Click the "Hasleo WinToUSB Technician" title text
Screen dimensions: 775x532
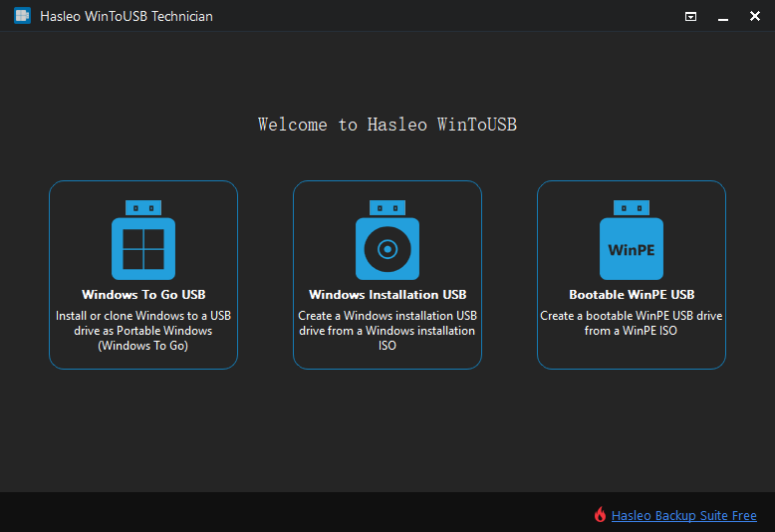pos(127,16)
